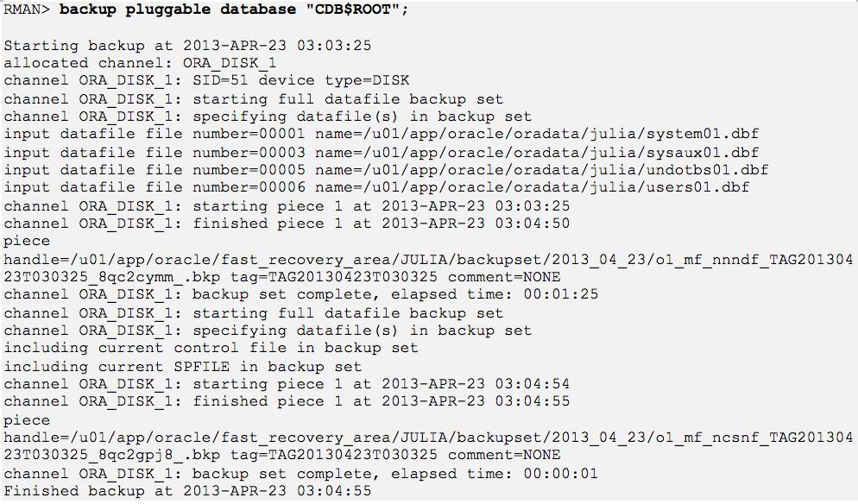Select the system01.dbf datafile path

[560, 134]
